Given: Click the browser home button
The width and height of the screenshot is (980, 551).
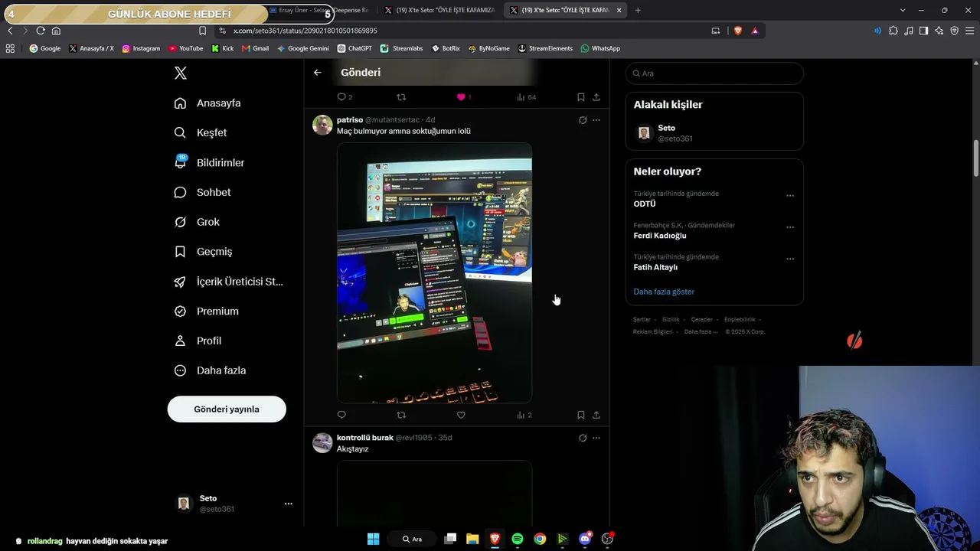Looking at the screenshot, I should [56, 31].
